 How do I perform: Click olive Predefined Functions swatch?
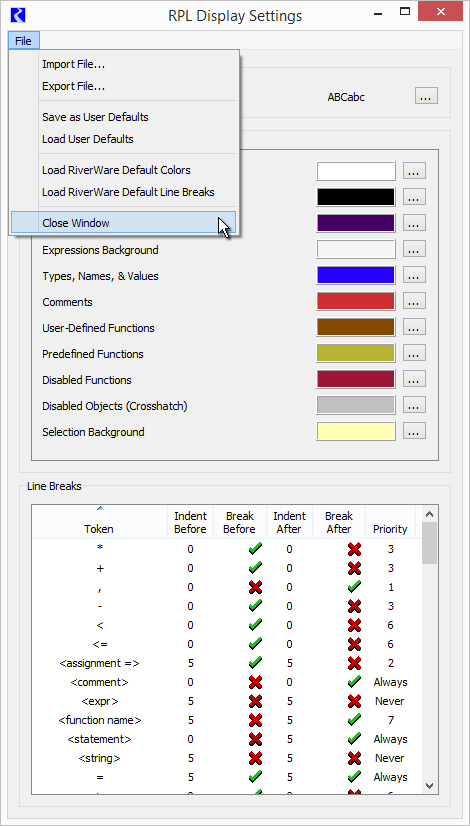[x=356, y=353]
